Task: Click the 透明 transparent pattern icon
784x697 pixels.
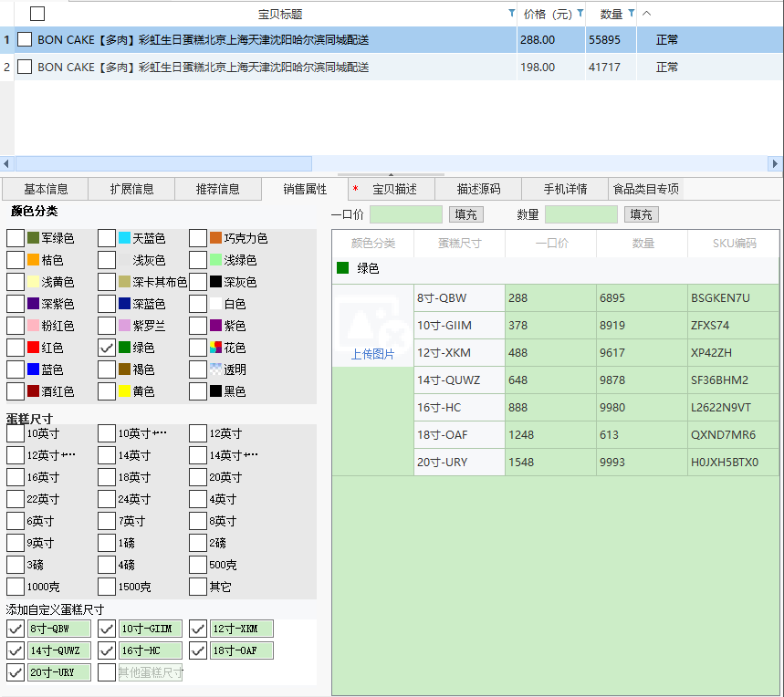Action: coord(215,369)
